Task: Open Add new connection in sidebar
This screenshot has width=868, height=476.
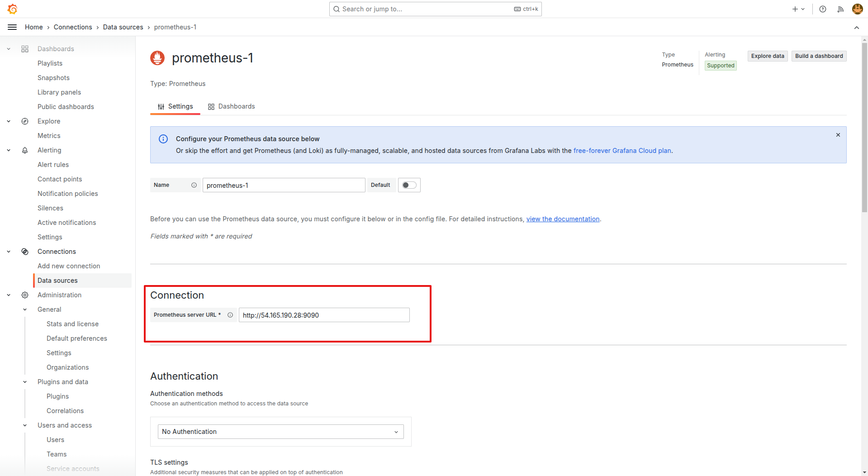Action: tap(69, 266)
